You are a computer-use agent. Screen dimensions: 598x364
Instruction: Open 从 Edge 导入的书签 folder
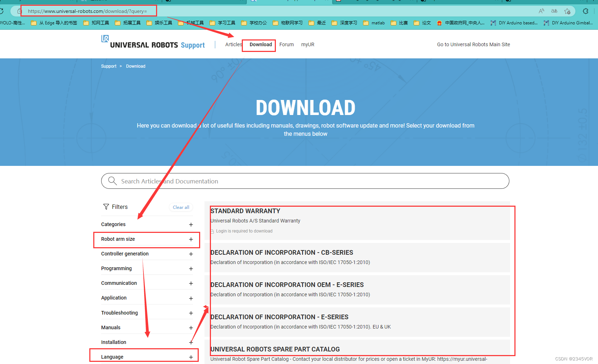[54, 23]
